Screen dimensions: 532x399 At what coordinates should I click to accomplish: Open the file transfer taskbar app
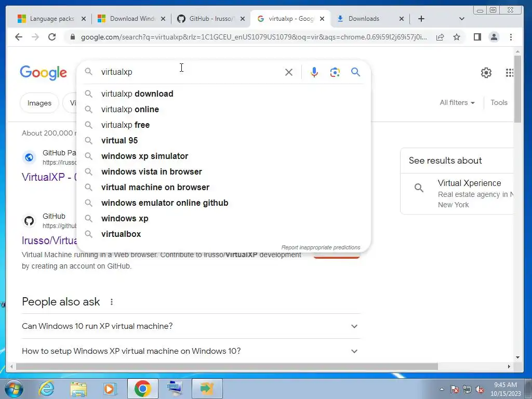tap(207, 389)
